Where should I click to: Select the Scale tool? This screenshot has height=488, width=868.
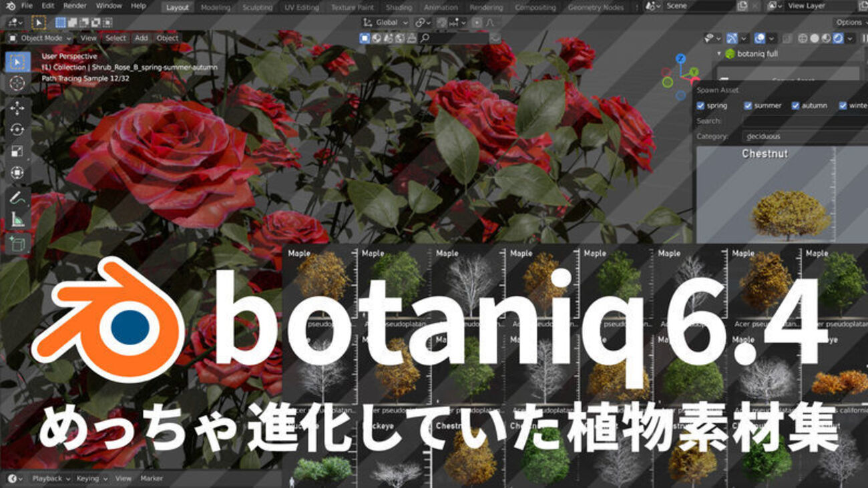pyautogui.click(x=17, y=151)
